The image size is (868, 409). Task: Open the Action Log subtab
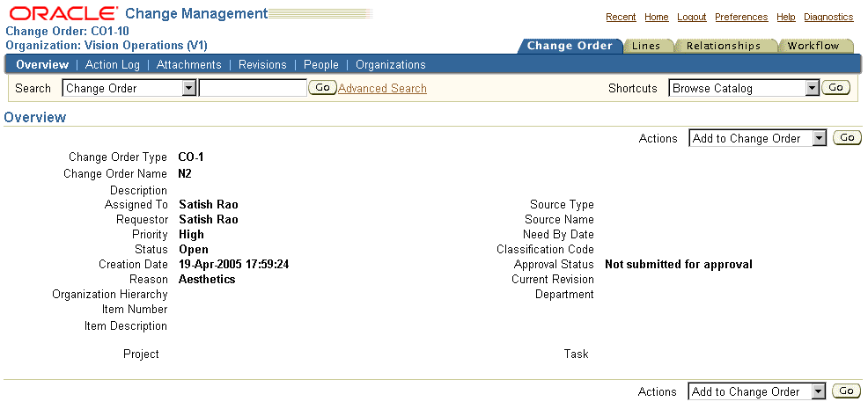point(113,65)
